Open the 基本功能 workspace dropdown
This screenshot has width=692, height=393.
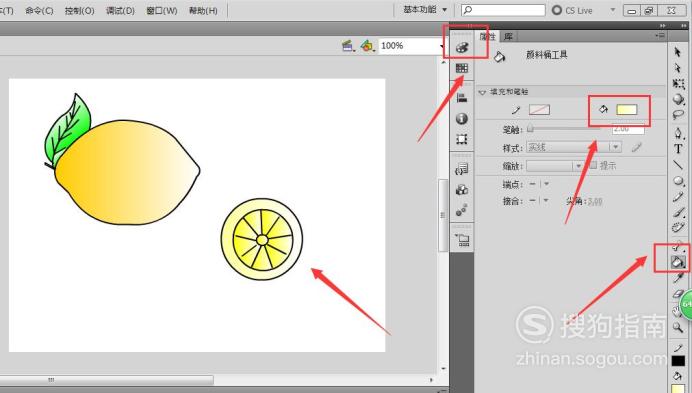[425, 10]
